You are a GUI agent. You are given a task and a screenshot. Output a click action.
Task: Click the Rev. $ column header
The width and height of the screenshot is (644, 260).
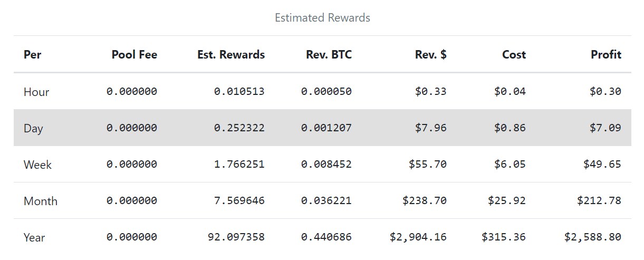coord(430,54)
